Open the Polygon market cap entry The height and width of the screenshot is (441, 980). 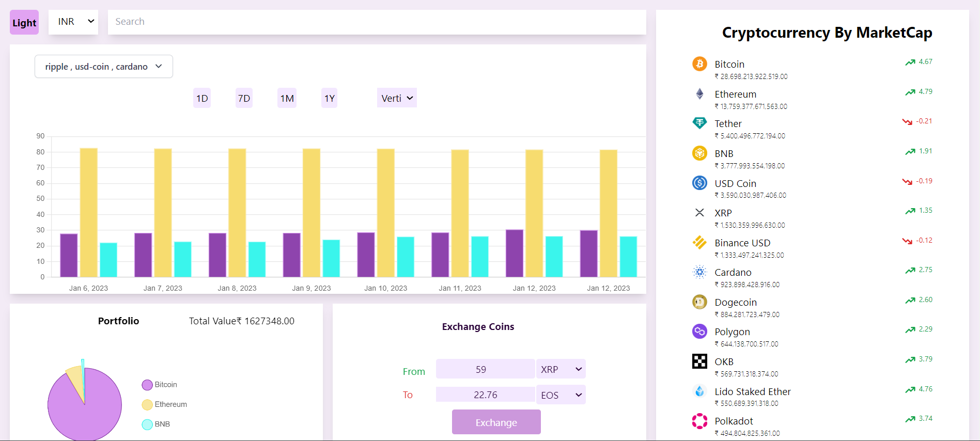point(812,337)
